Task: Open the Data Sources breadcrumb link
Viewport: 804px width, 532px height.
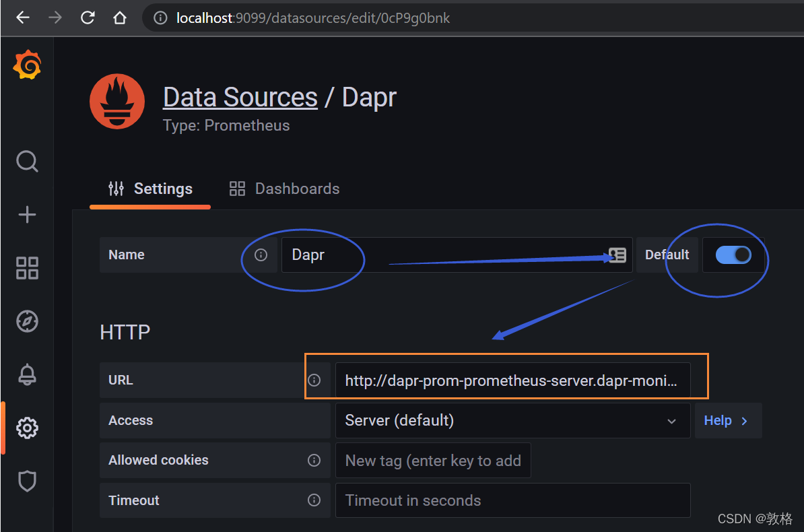Action: pyautogui.click(x=240, y=96)
